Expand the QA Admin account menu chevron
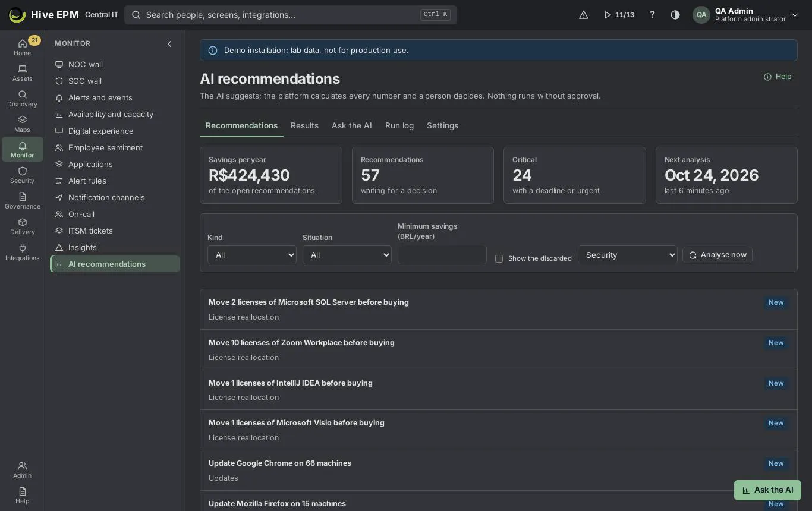 point(795,15)
